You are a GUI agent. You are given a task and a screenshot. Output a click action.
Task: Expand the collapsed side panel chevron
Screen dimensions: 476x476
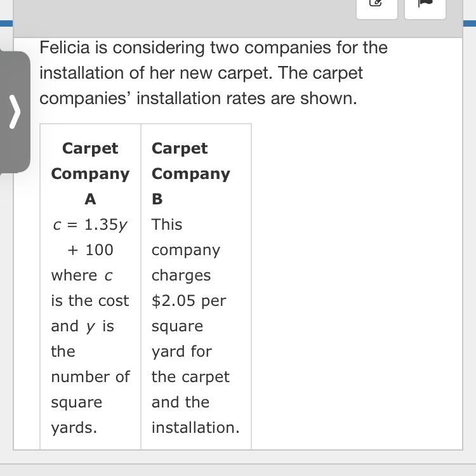click(x=15, y=112)
